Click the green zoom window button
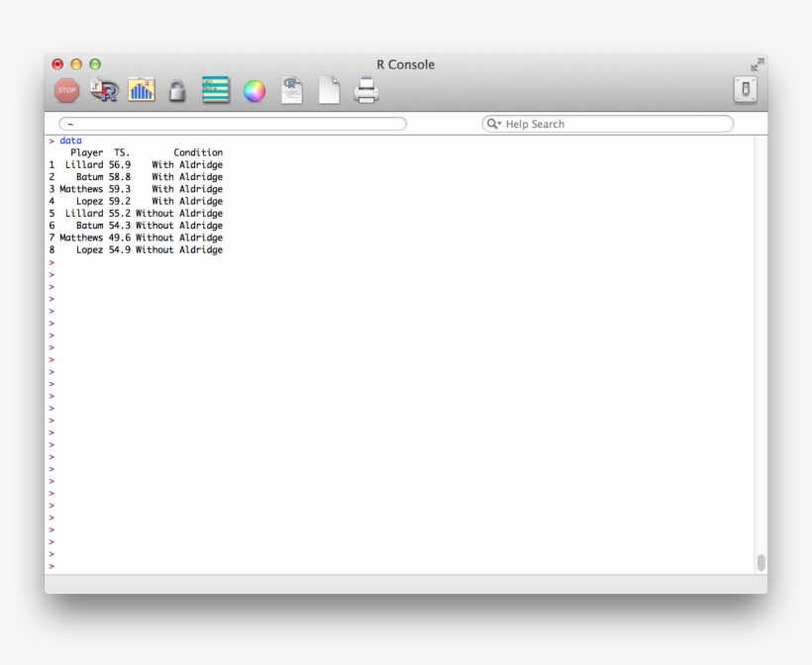Image resolution: width=812 pixels, height=665 pixels. (95, 64)
